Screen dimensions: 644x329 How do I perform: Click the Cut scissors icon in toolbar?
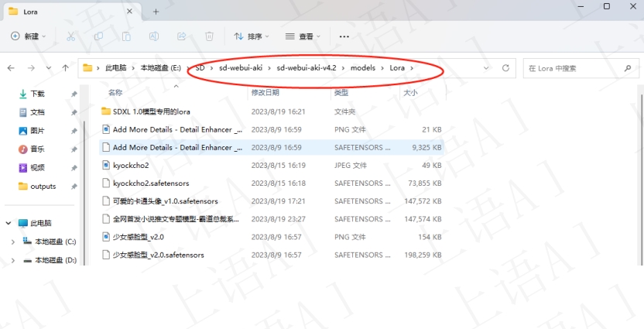[70, 36]
